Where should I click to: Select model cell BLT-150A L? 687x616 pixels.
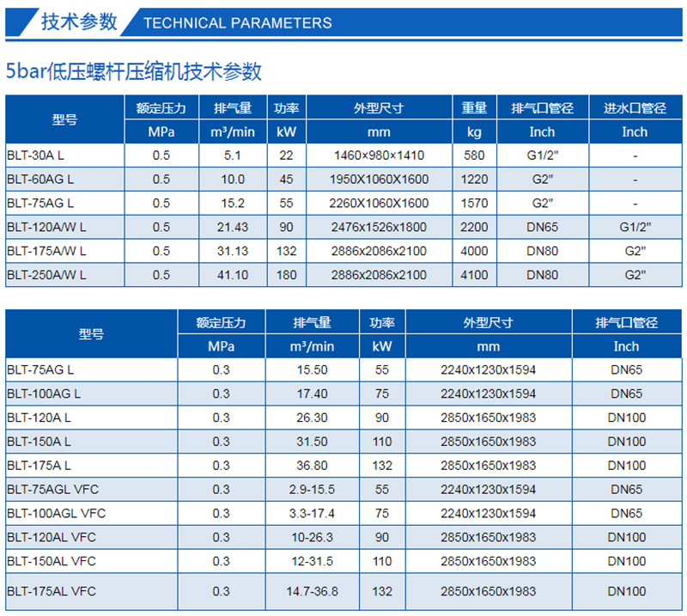click(x=91, y=442)
